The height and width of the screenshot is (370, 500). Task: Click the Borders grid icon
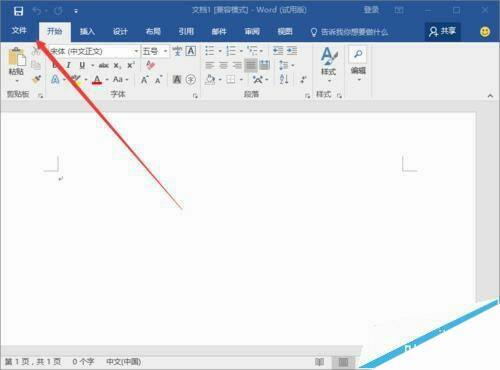coord(231,79)
